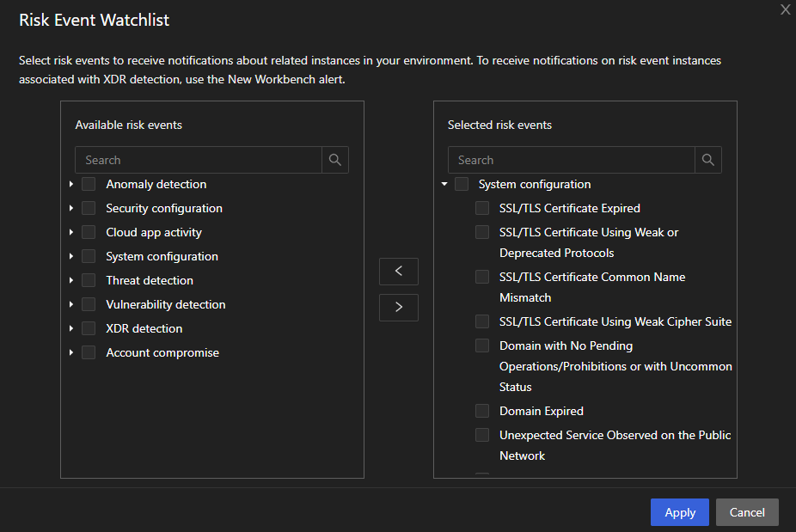Focus the Available risk events search field
The height and width of the screenshot is (532, 796).
click(199, 160)
